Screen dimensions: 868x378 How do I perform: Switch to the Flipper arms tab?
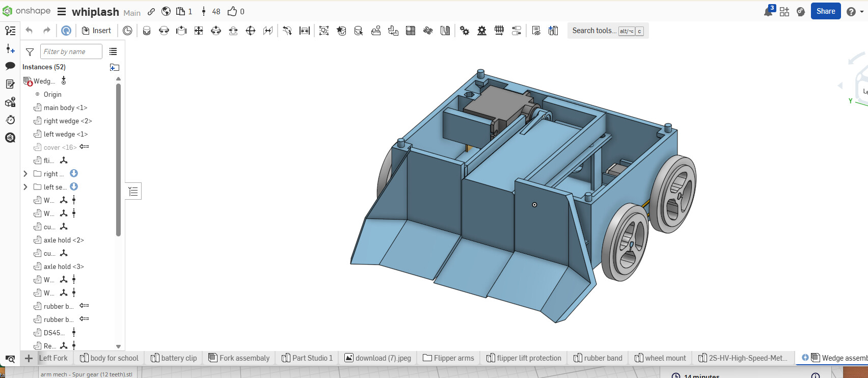[x=448, y=358]
